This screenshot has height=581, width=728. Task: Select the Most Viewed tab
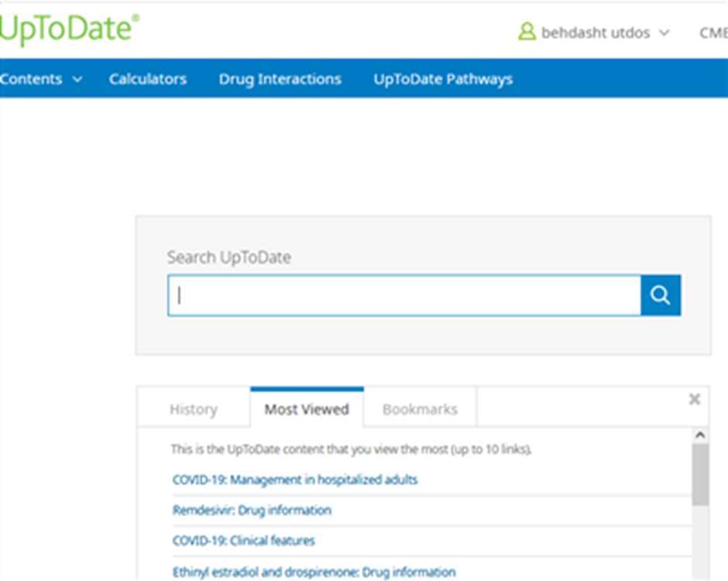tap(307, 409)
